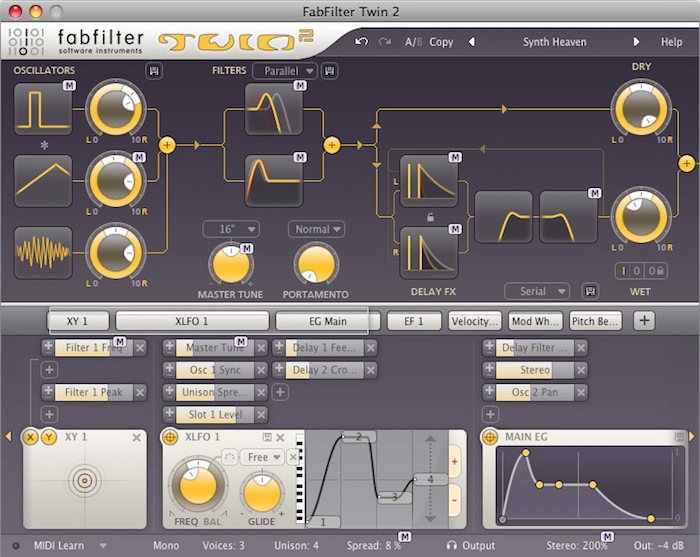Expand the Delay Filter slot options
The image size is (700, 557).
coord(489,347)
